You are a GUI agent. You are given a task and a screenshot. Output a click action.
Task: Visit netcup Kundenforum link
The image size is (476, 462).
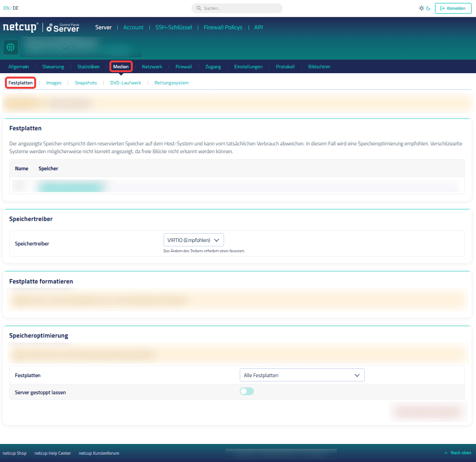point(99,453)
